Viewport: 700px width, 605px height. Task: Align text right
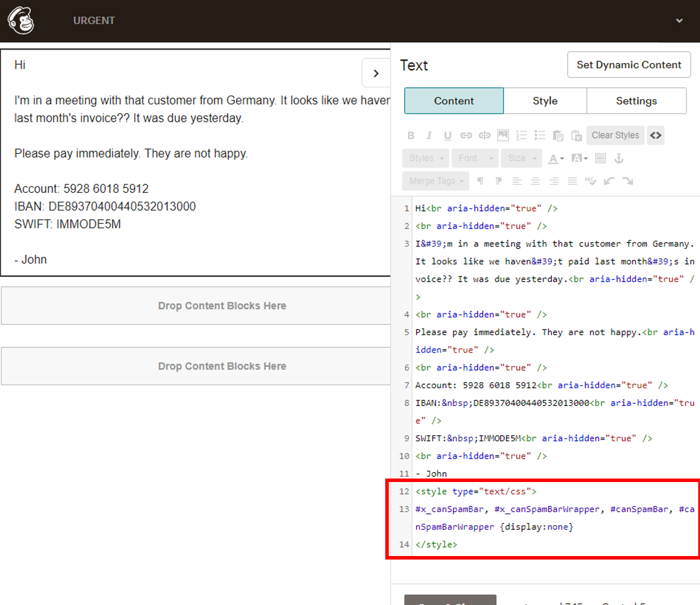[x=554, y=181]
